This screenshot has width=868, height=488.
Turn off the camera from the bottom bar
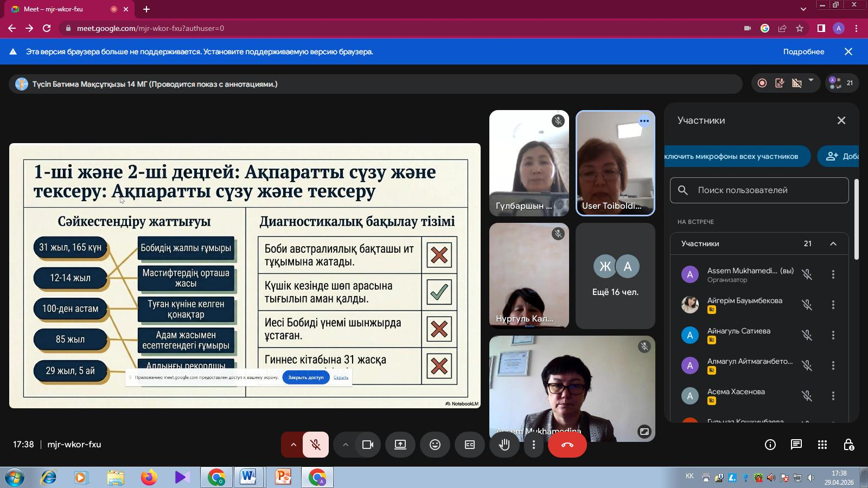tap(368, 444)
